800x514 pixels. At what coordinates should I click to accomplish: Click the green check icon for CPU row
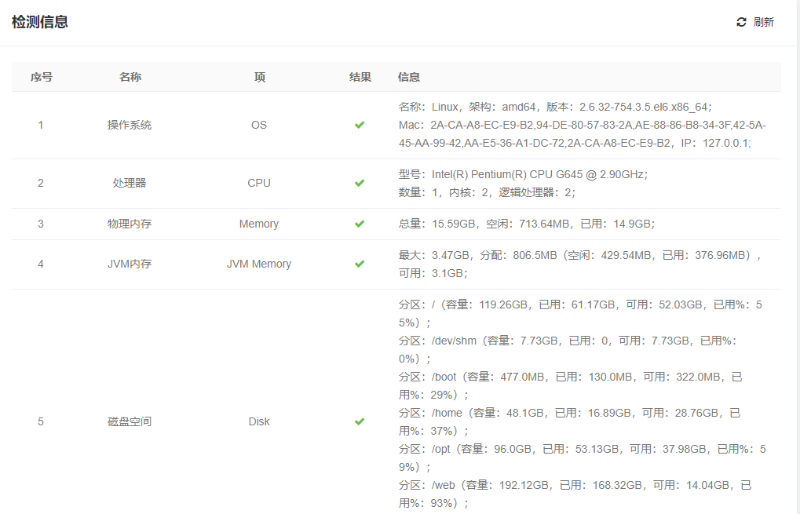[359, 183]
